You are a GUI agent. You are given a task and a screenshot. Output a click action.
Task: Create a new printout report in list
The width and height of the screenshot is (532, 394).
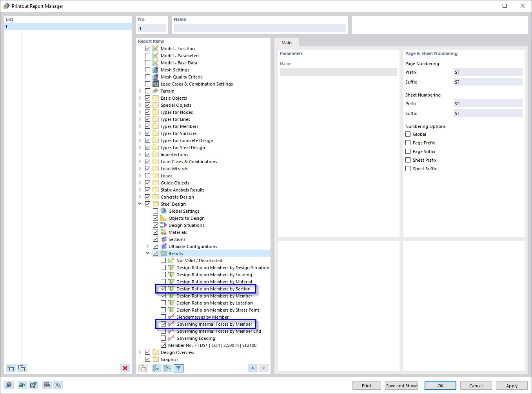click(11, 368)
